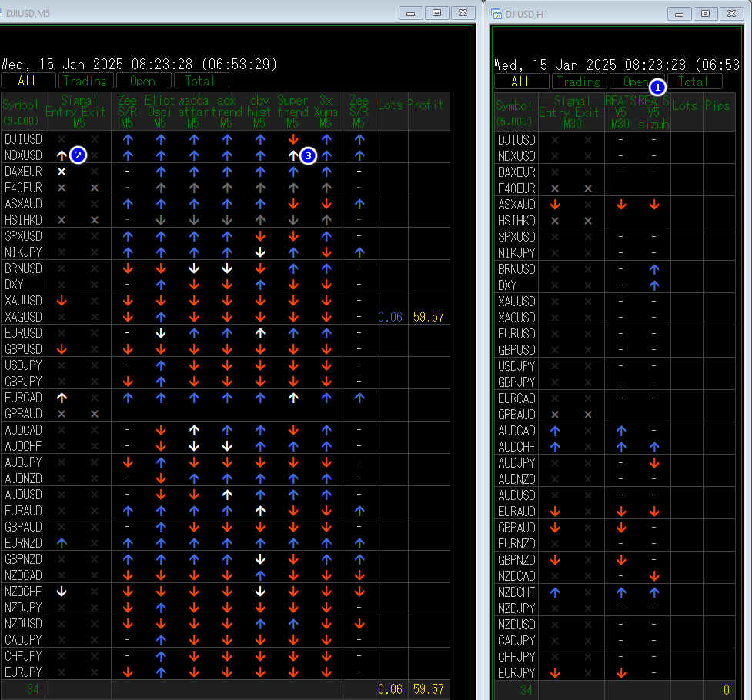Click AUDCHF blue up entry arrow in H1 window

click(555, 448)
